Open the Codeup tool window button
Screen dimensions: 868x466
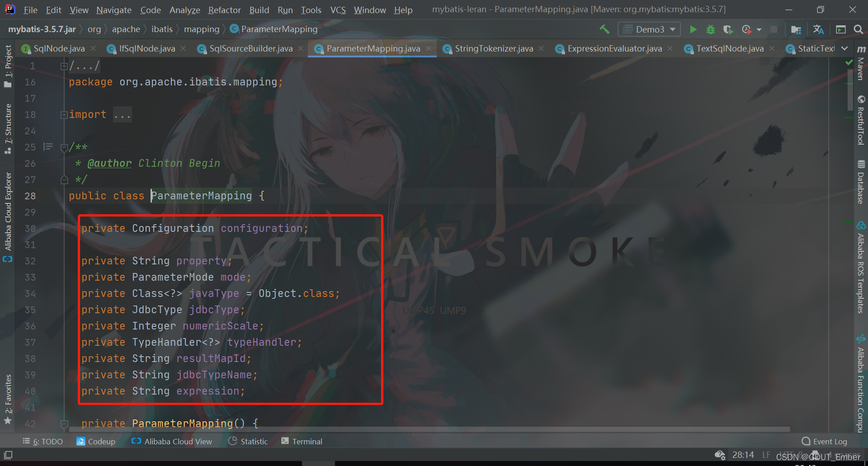(96, 442)
